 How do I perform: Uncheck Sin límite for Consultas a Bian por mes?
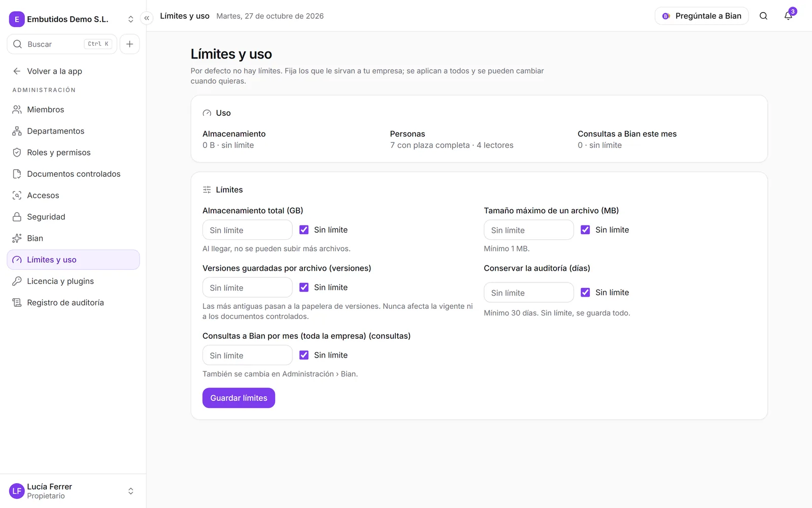coord(304,355)
